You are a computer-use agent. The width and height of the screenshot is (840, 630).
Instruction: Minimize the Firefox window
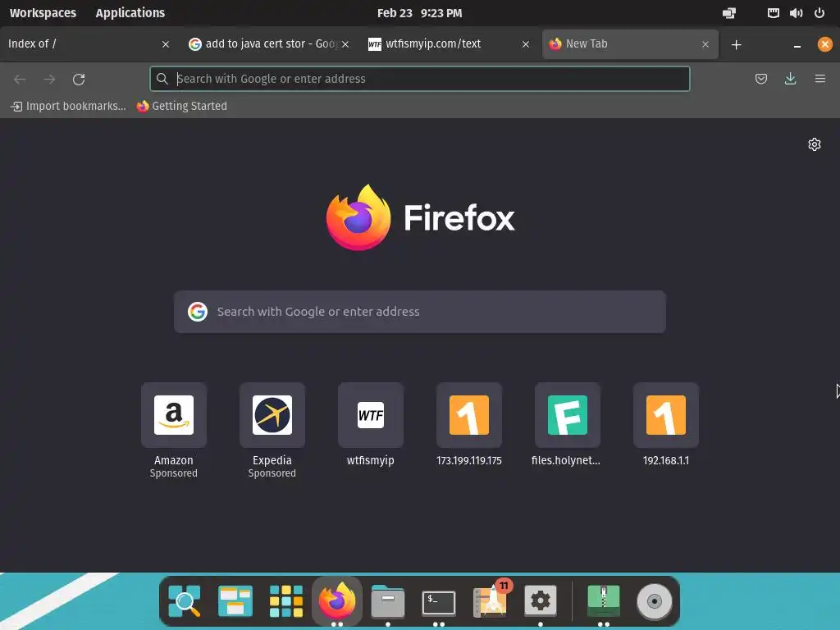(797, 46)
